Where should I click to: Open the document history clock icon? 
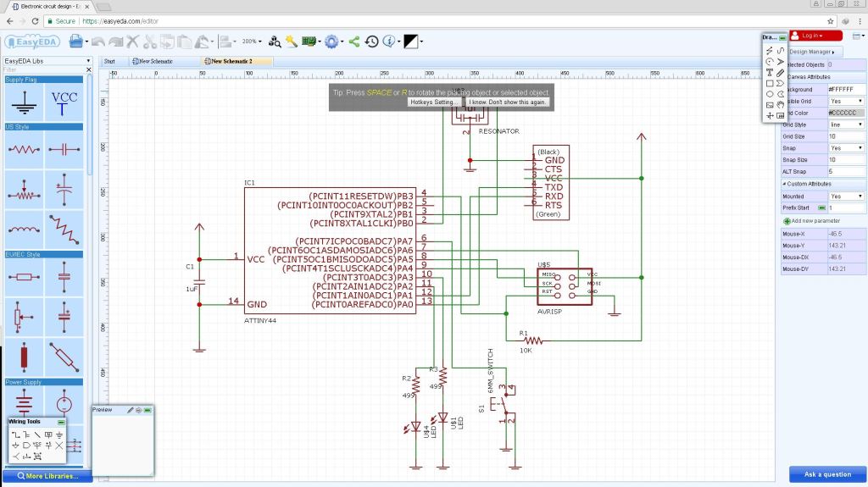tap(372, 42)
